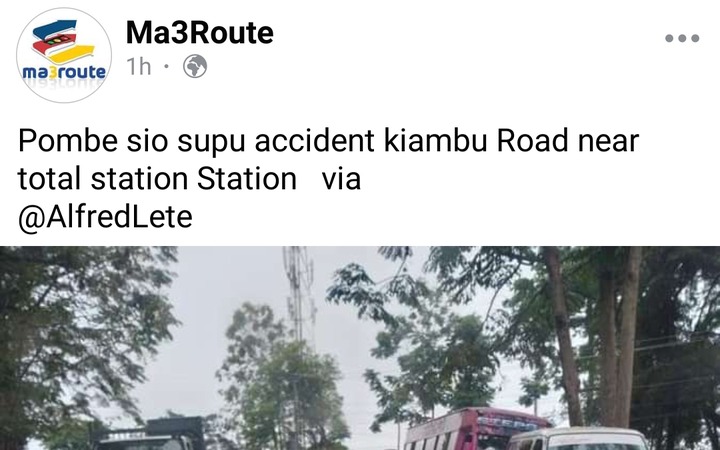
Task: Click the 1h post timestamp
Action: click(x=139, y=67)
